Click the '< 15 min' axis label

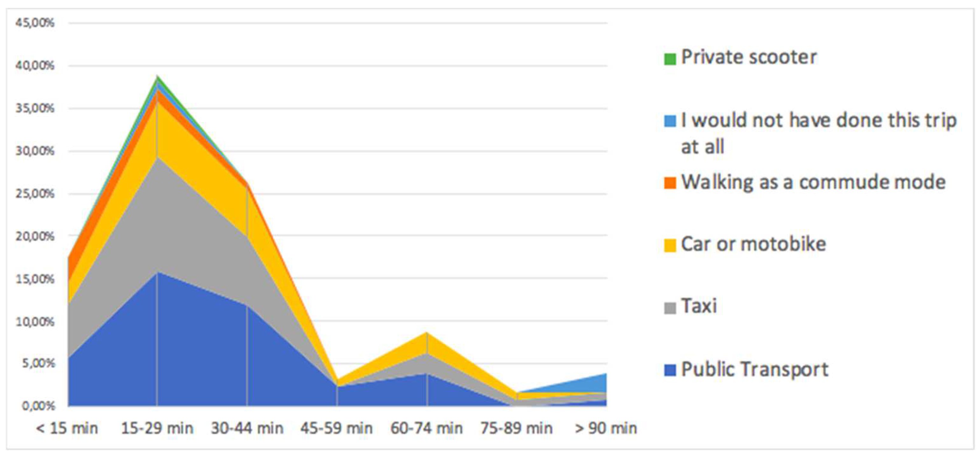(67, 428)
